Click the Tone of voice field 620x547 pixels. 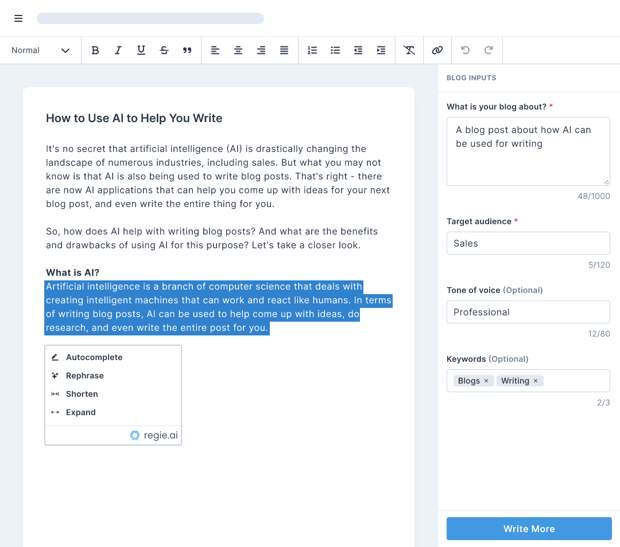click(x=528, y=312)
